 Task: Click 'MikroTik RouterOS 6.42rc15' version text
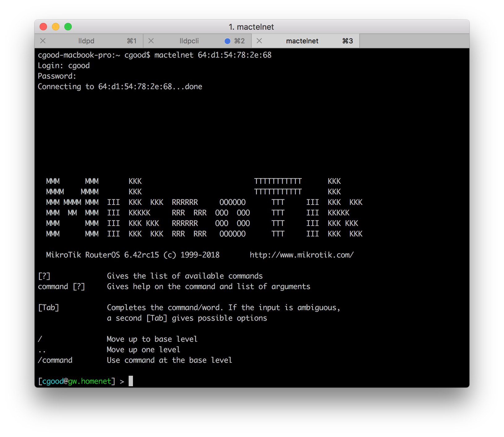pos(102,255)
